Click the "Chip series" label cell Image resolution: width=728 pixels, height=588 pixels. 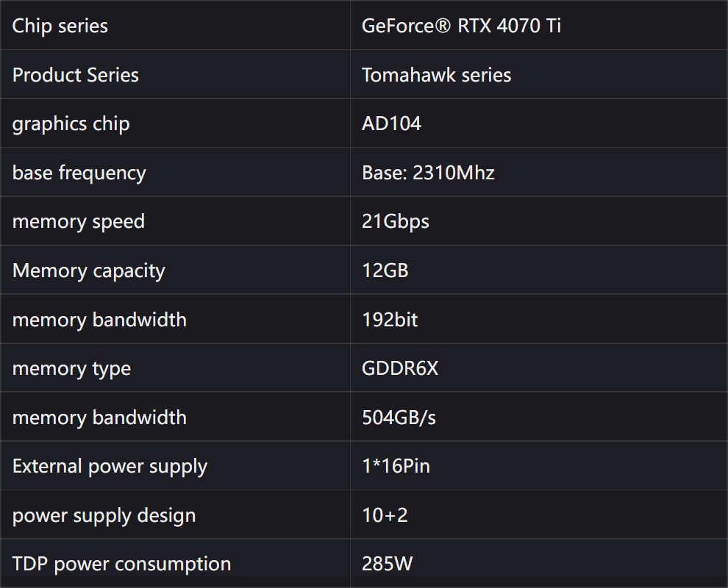click(60, 26)
